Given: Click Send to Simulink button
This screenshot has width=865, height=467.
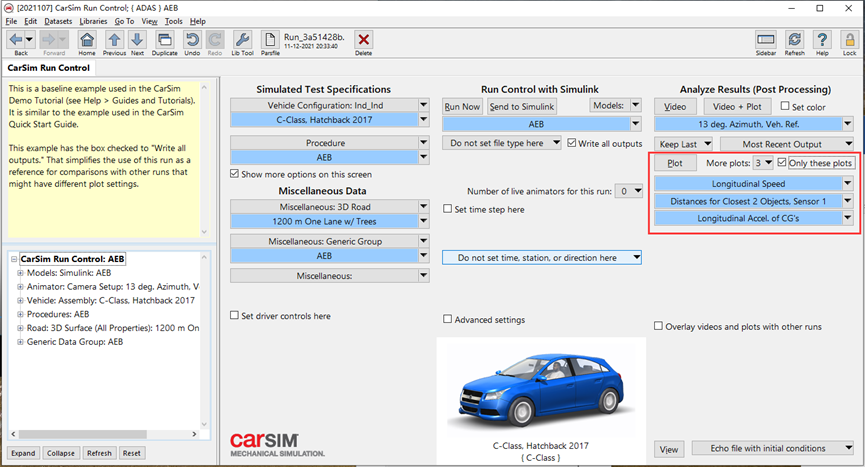Looking at the screenshot, I should click(x=522, y=106).
